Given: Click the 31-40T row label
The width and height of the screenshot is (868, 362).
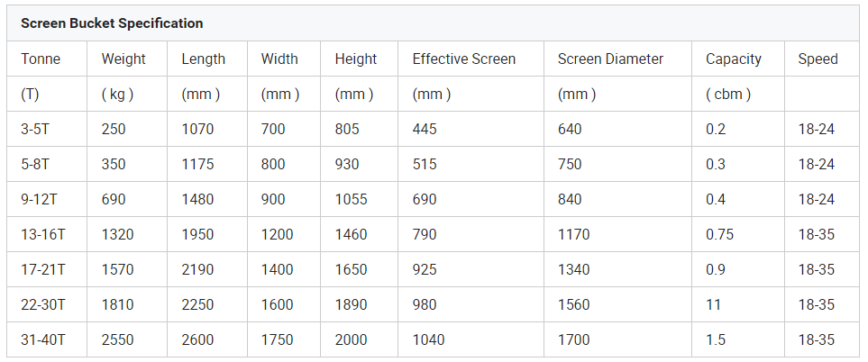Looking at the screenshot, I should point(44,339).
